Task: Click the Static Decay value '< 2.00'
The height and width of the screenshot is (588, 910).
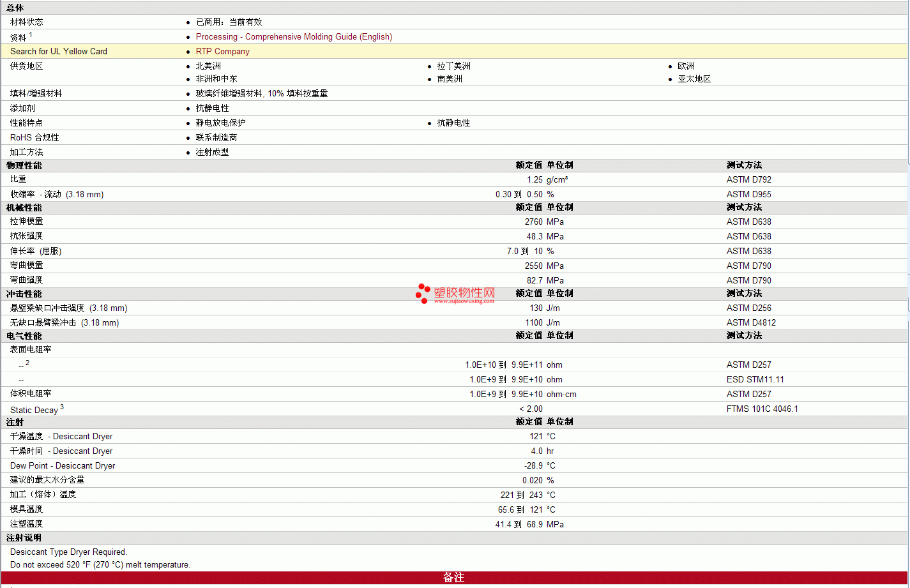Action: click(x=531, y=409)
